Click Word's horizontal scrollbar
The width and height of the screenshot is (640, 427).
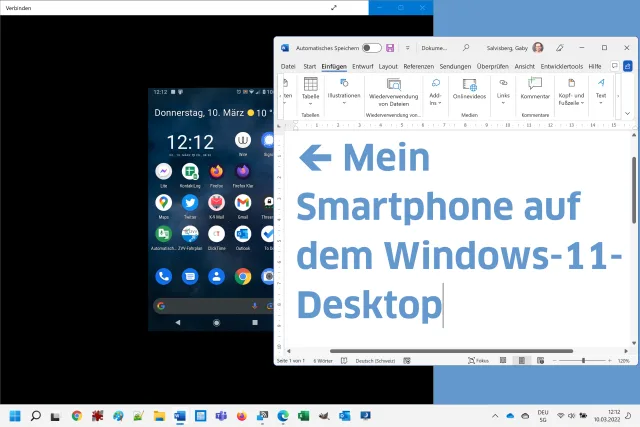(x=451, y=351)
